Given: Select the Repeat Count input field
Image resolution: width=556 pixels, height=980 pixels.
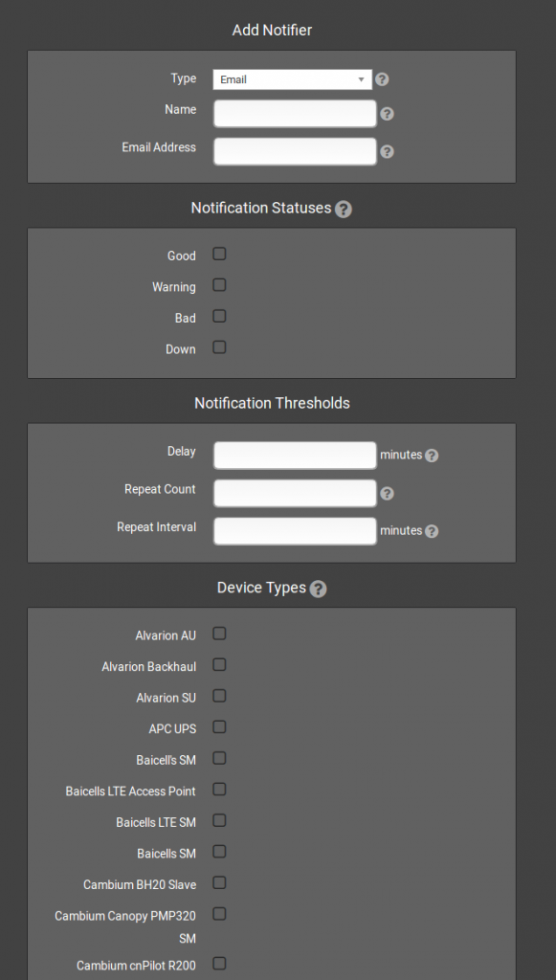Looking at the screenshot, I should (x=295, y=494).
